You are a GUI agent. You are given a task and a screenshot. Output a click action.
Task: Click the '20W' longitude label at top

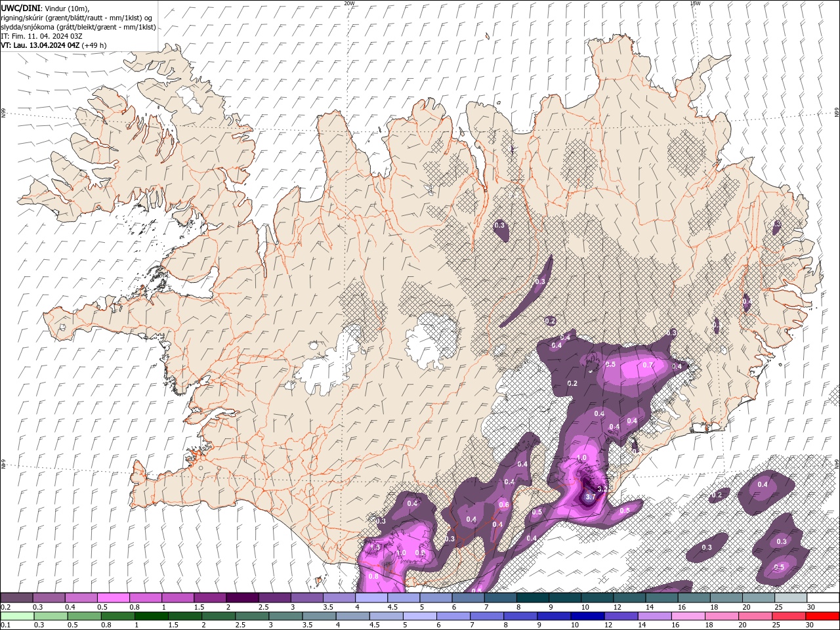349,3
